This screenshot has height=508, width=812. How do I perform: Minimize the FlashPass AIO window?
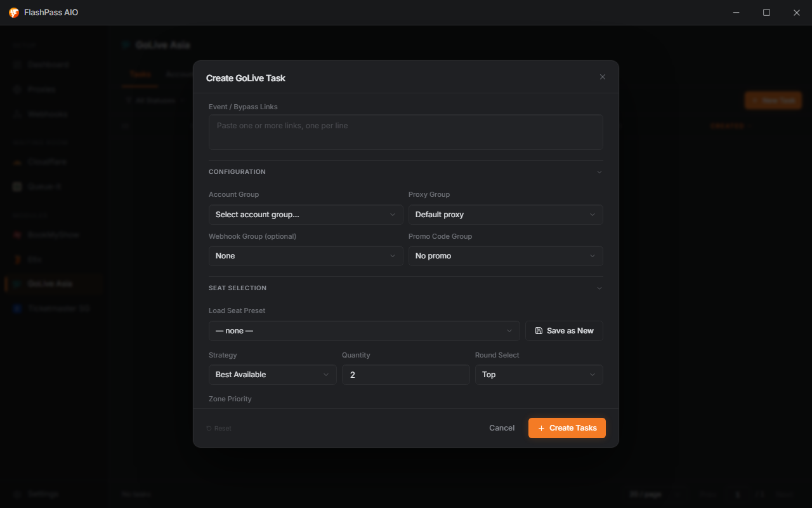pyautogui.click(x=737, y=13)
